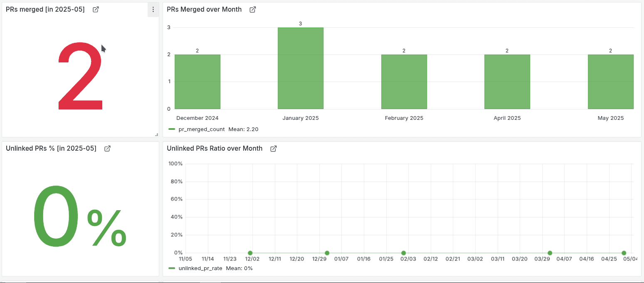Viewport: 644px width, 283px height.
Task: Open the three-dot menu on PRs merged panel
Action: 153,10
